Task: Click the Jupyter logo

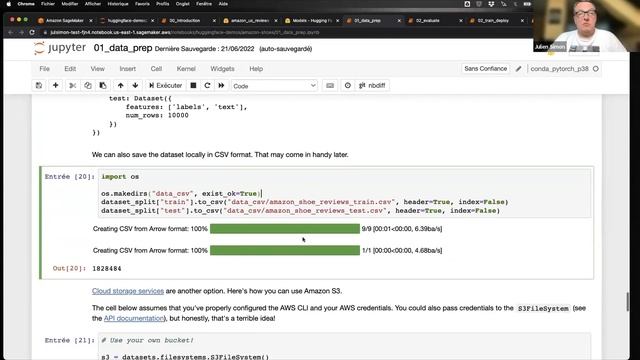Action: [60, 48]
